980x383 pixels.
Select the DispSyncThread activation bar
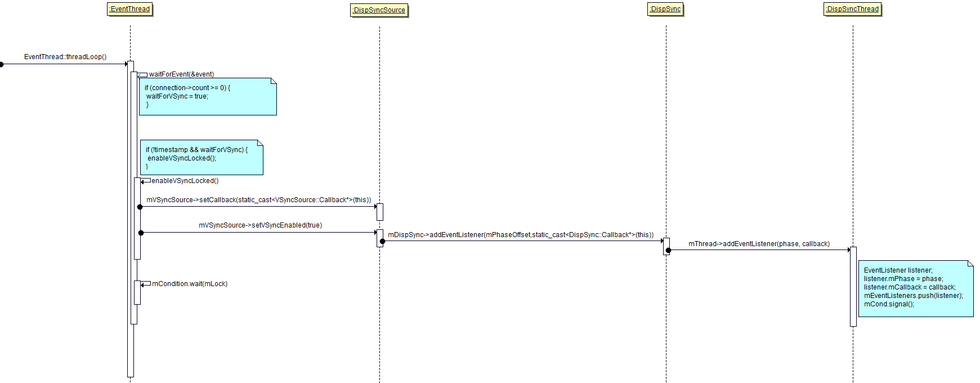tap(853, 287)
